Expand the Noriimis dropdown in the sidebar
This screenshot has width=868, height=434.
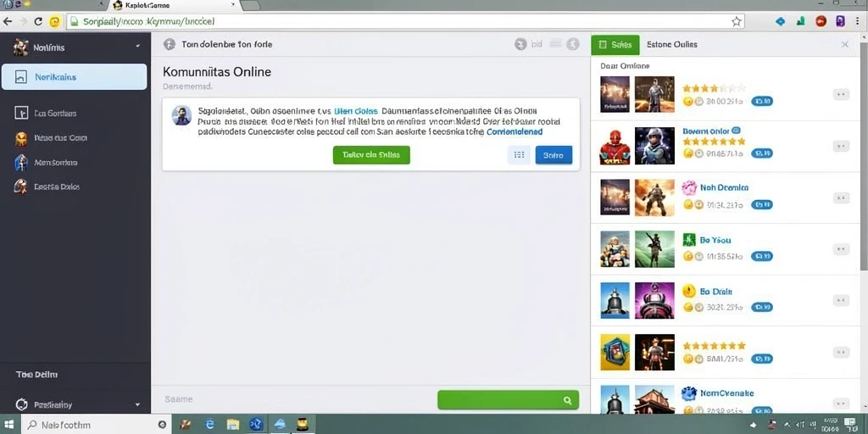[137, 47]
